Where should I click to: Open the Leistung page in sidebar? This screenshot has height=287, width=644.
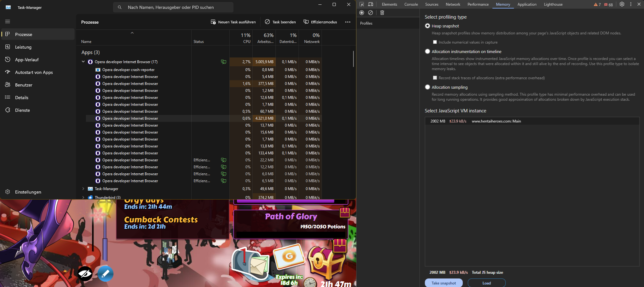(x=23, y=47)
